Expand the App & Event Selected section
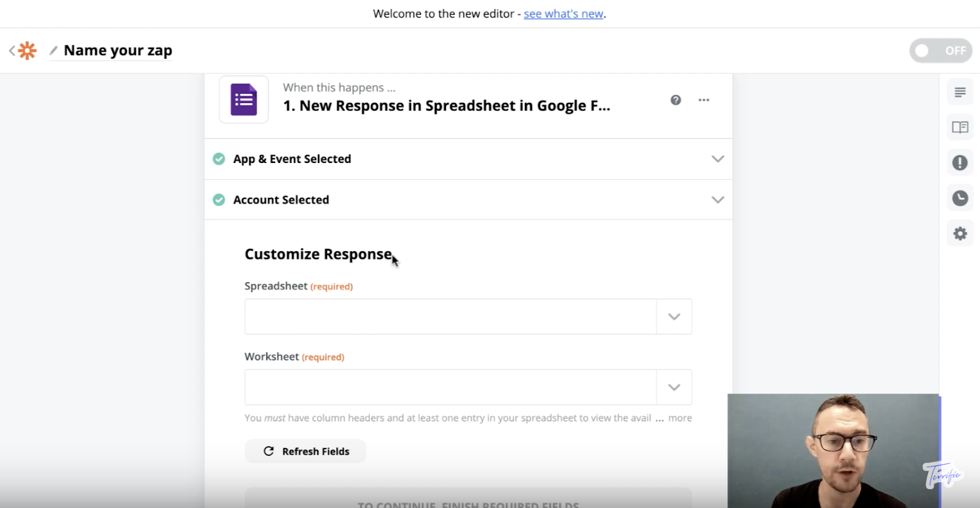The width and height of the screenshot is (980, 508). click(x=717, y=159)
